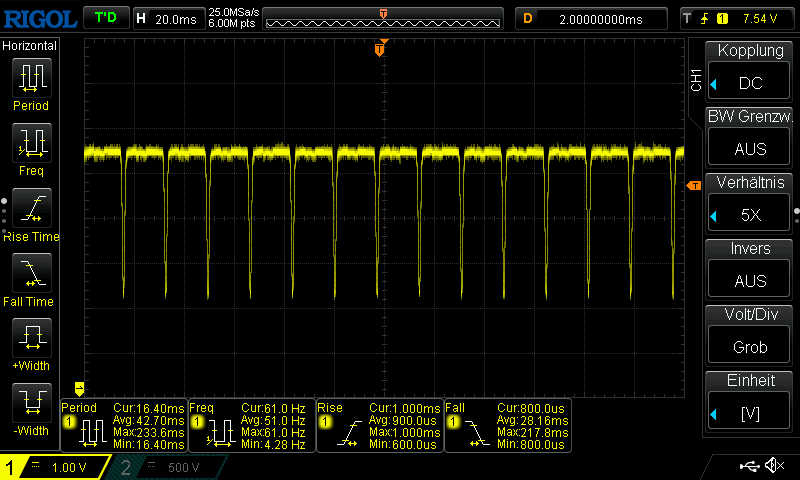This screenshot has width=800, height=480.
Task: Click the Period statistics readout box
Action: tap(124, 426)
